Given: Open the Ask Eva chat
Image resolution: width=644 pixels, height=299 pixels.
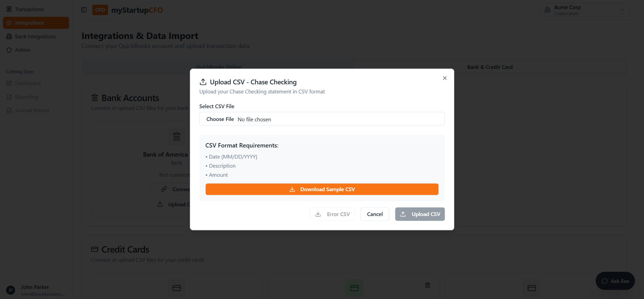Looking at the screenshot, I should point(615,281).
